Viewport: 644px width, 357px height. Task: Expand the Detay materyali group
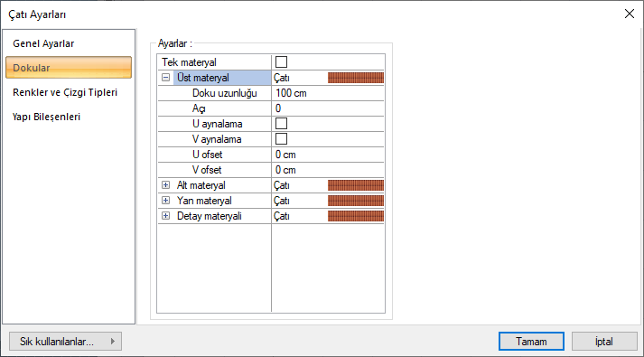[x=165, y=216]
